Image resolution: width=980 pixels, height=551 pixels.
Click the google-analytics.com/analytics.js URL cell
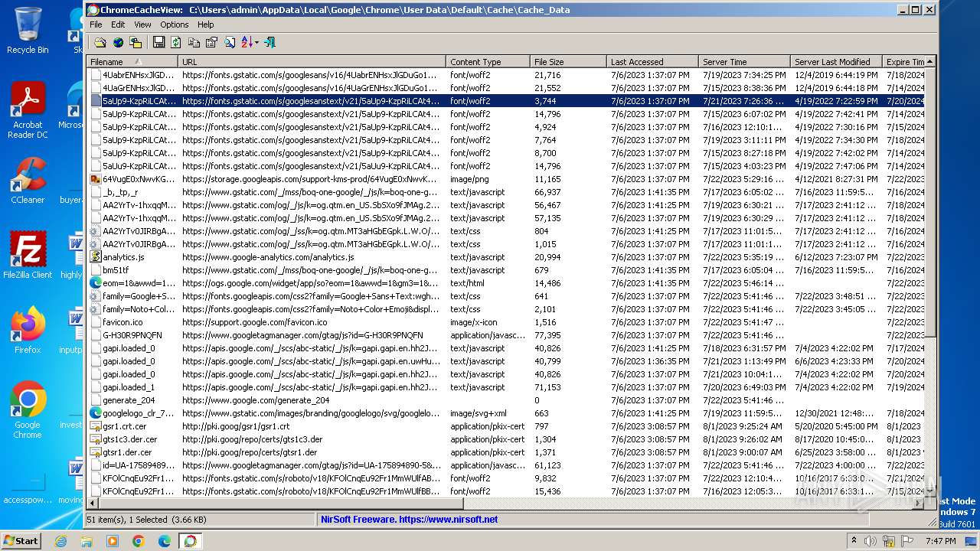[268, 257]
